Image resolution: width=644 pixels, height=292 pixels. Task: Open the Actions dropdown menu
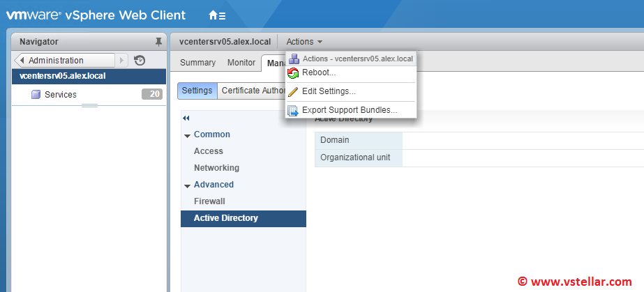[x=304, y=42]
